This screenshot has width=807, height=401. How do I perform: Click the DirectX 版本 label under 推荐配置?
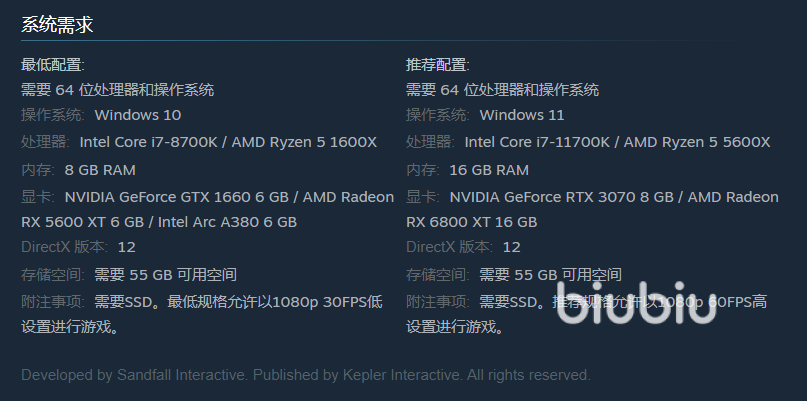(x=449, y=247)
